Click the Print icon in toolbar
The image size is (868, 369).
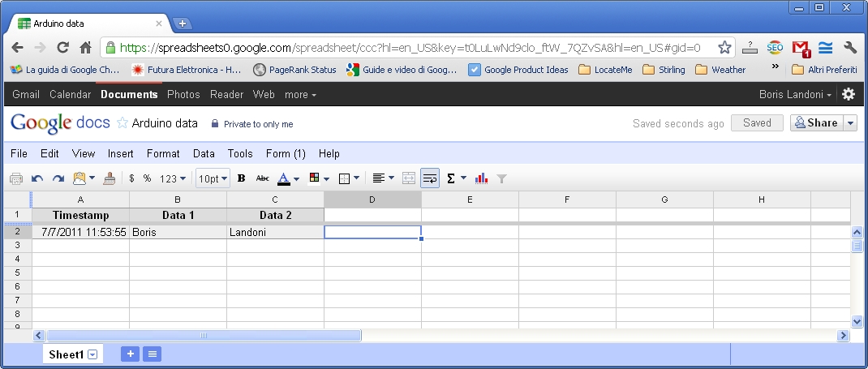pos(15,178)
